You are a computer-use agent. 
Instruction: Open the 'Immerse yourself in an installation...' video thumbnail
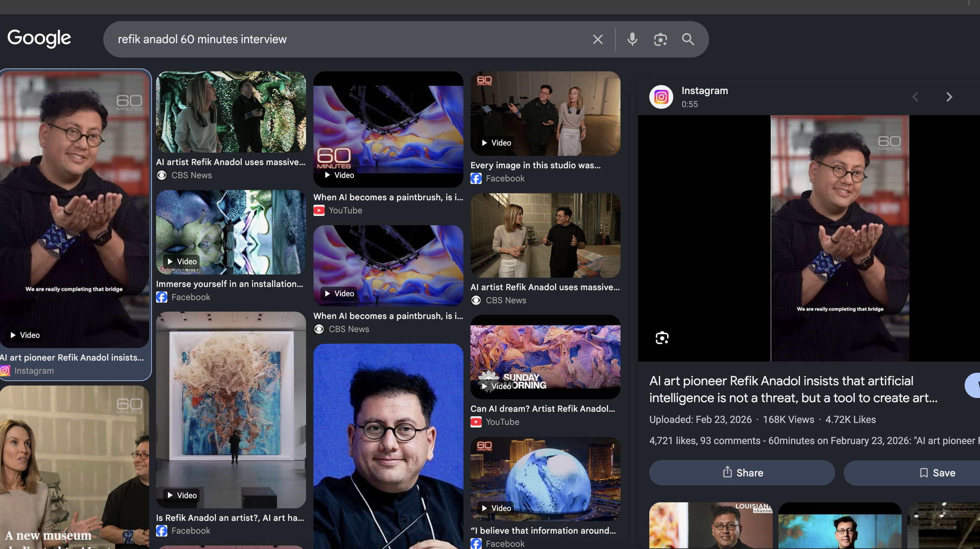(x=231, y=232)
